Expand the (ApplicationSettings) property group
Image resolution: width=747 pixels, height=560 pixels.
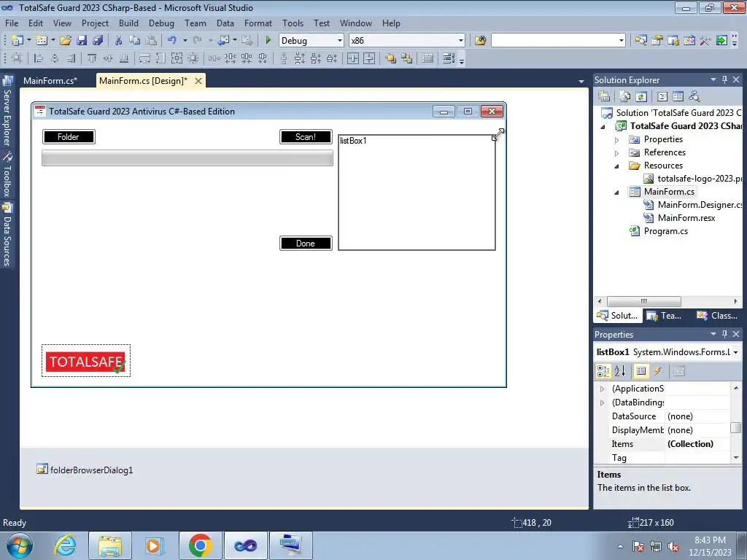(602, 389)
